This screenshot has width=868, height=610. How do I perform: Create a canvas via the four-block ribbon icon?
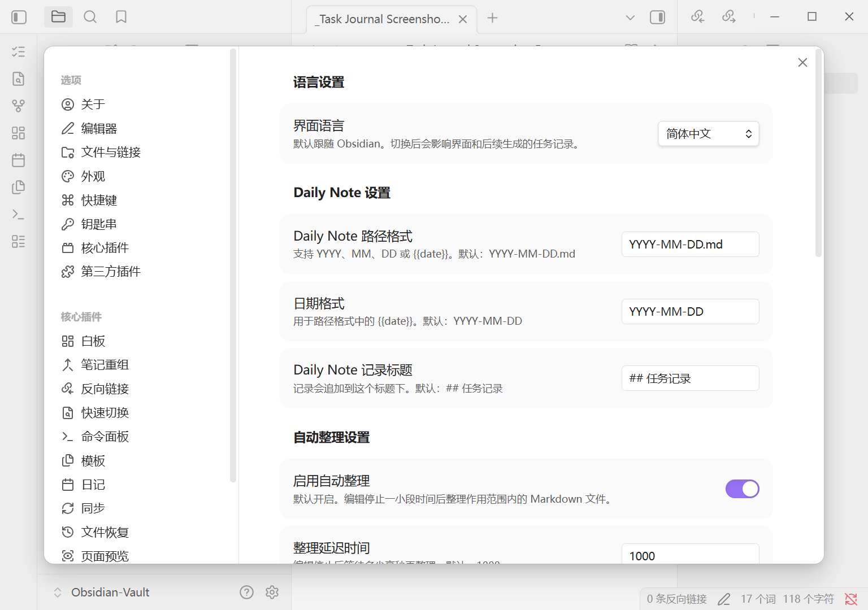pos(19,133)
